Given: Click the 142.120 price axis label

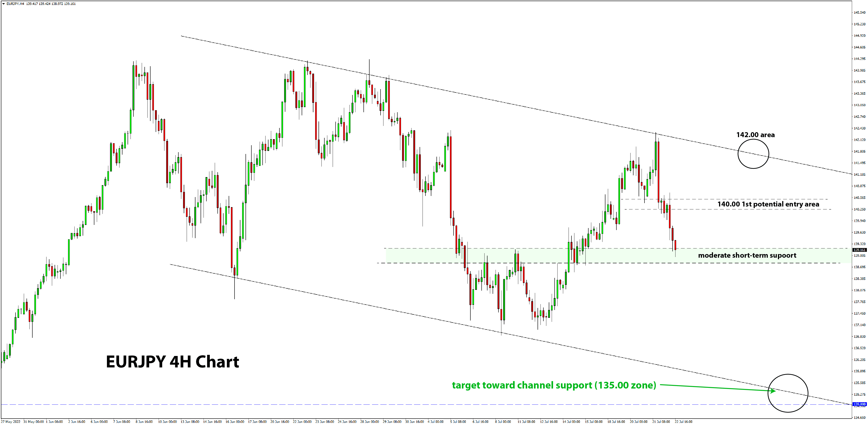Looking at the screenshot, I should click(x=859, y=140).
